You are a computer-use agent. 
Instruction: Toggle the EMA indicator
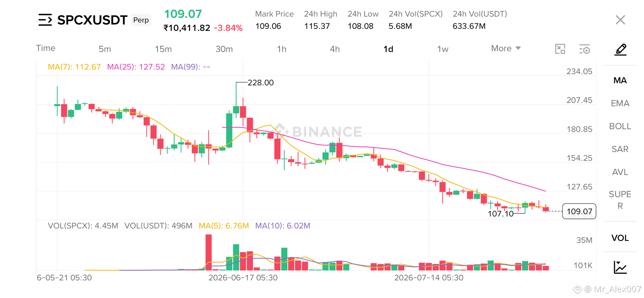(620, 103)
